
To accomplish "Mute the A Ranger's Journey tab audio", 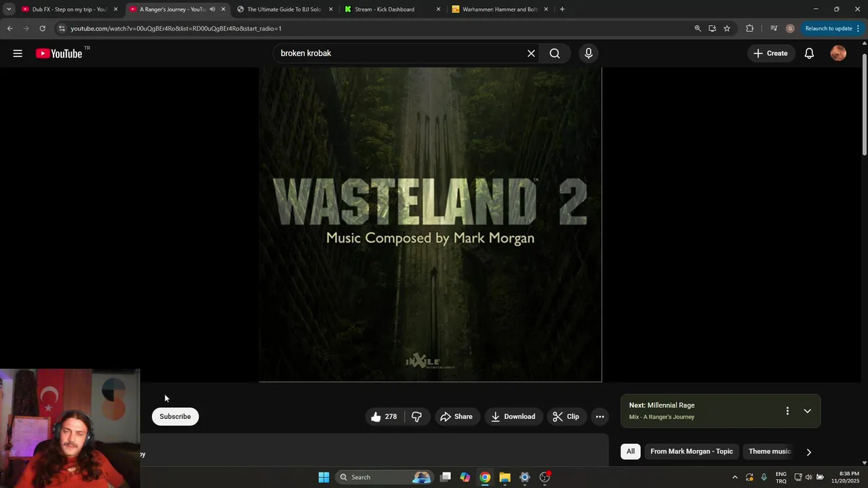I will [212, 9].
